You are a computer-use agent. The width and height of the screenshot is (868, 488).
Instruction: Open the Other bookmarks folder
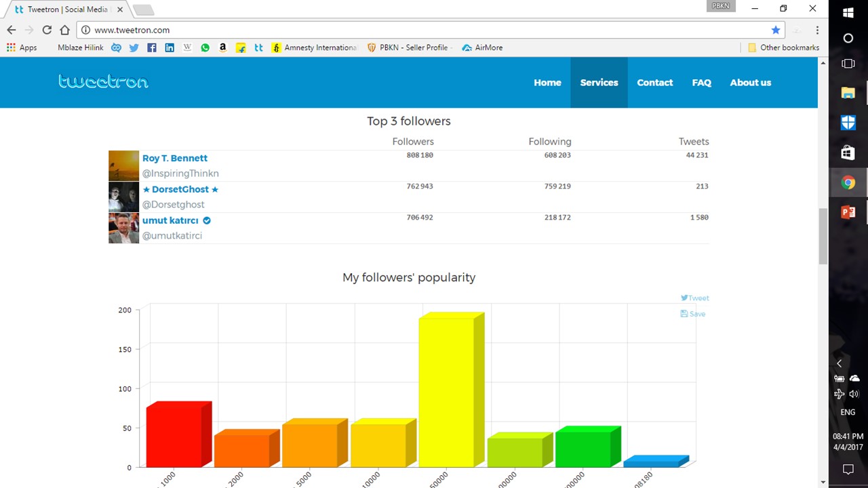[783, 47]
